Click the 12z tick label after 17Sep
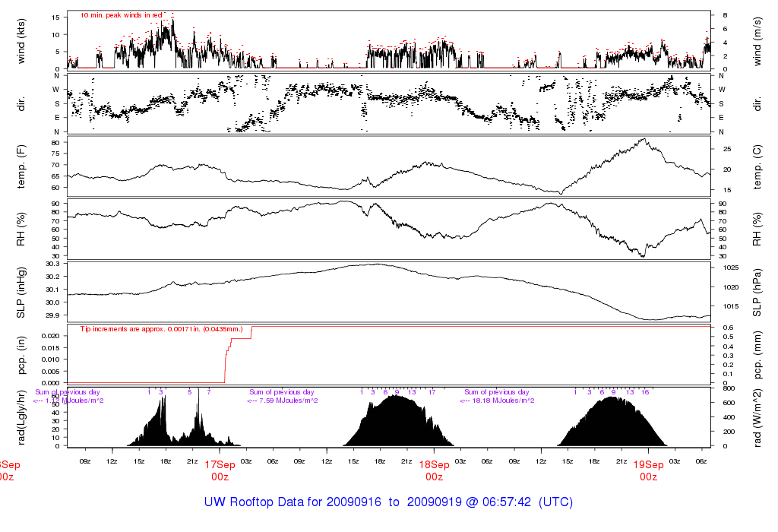 coord(327,461)
